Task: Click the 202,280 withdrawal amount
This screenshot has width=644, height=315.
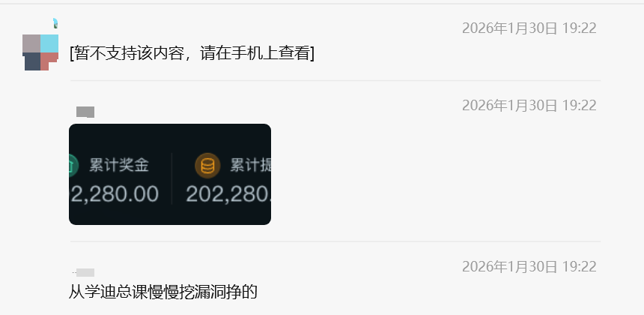Action: 228,193
